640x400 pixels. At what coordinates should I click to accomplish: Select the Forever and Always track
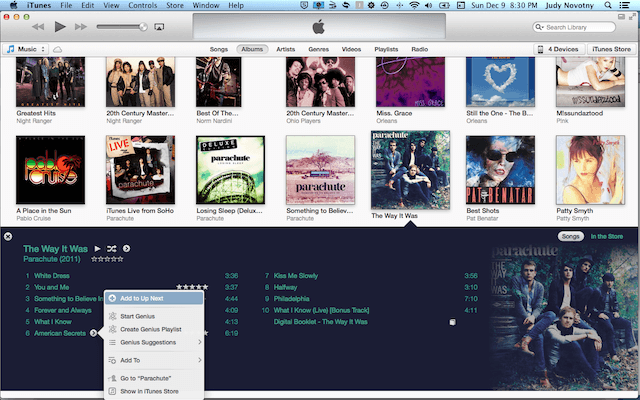[62, 310]
